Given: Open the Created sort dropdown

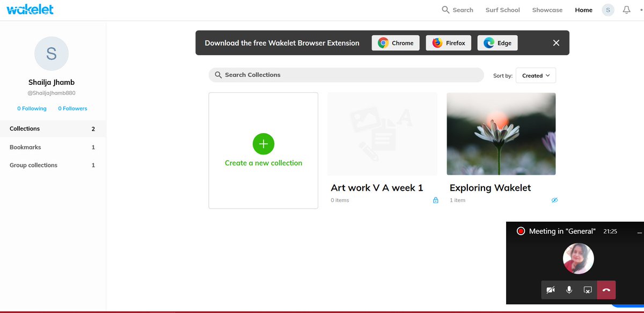Looking at the screenshot, I should click(535, 75).
